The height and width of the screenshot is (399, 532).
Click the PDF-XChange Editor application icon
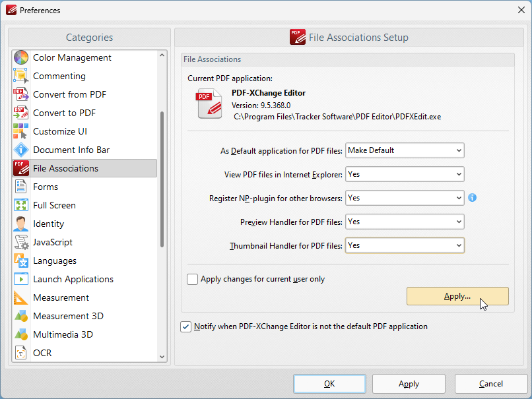pos(209,103)
